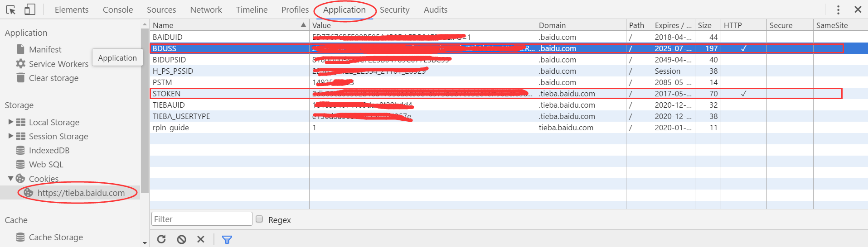Open the DevTools three-dot menu

[838, 9]
